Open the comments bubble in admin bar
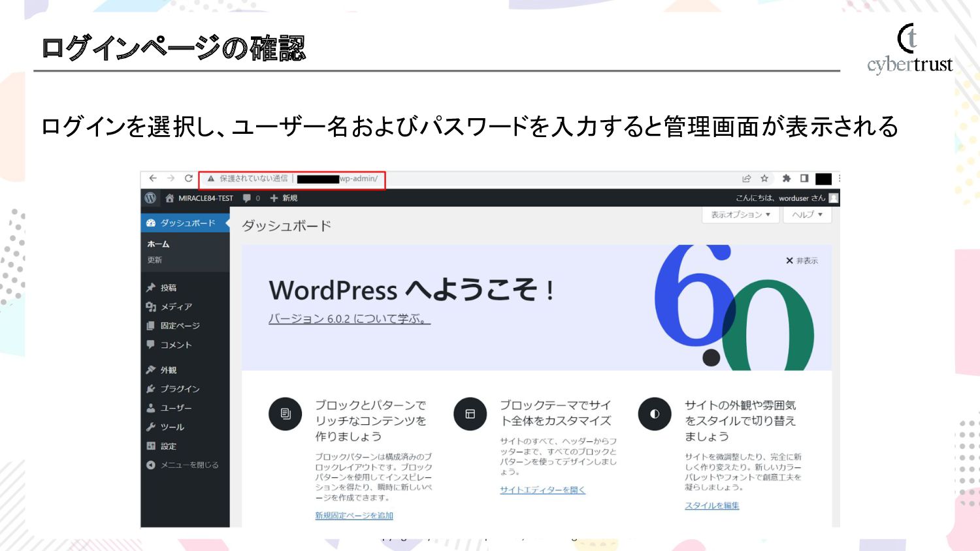Viewport: 980px width, 551px height. 251,198
